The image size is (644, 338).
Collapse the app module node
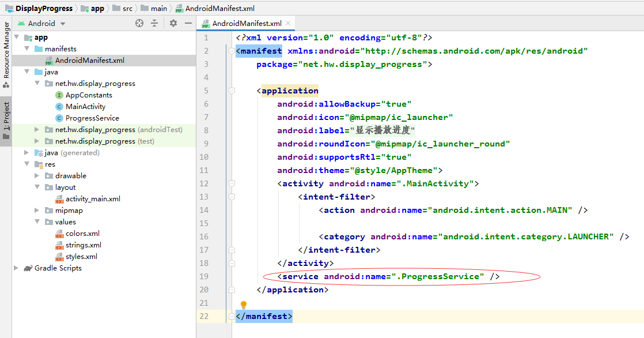[x=17, y=37]
